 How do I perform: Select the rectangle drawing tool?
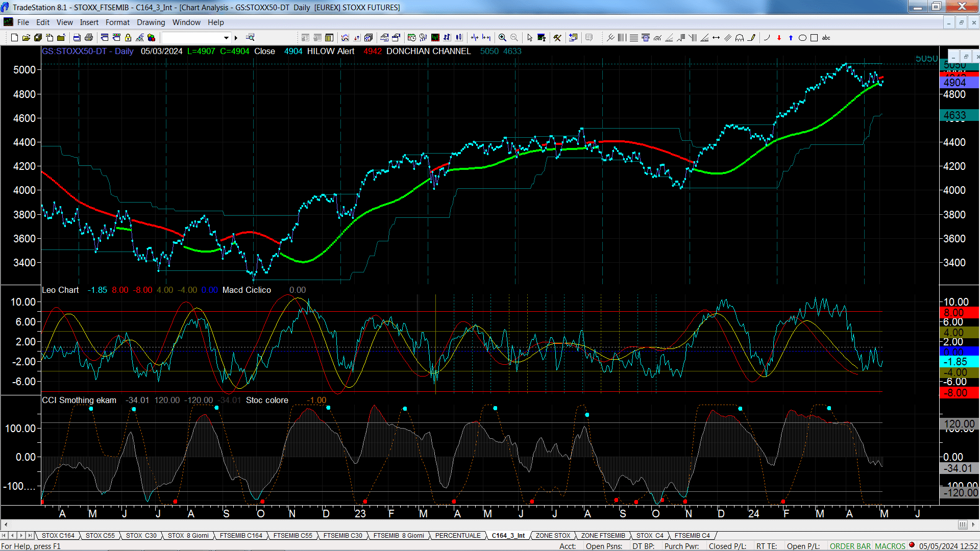(x=814, y=38)
